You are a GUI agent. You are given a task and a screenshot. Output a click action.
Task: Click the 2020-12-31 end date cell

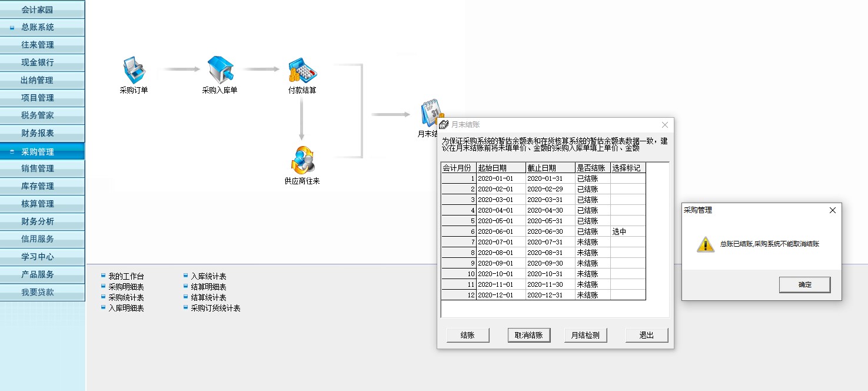click(551, 295)
